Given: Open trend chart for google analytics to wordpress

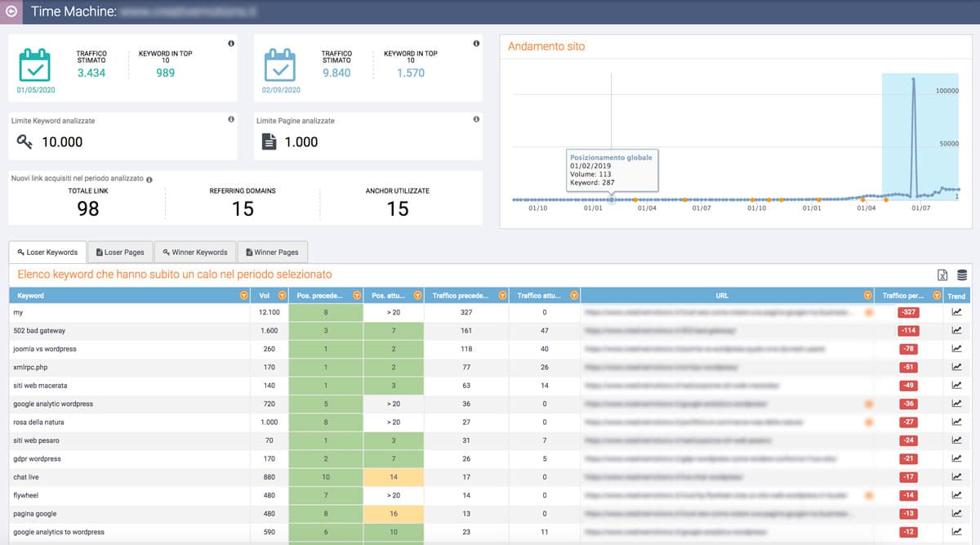Looking at the screenshot, I should tap(956, 532).
